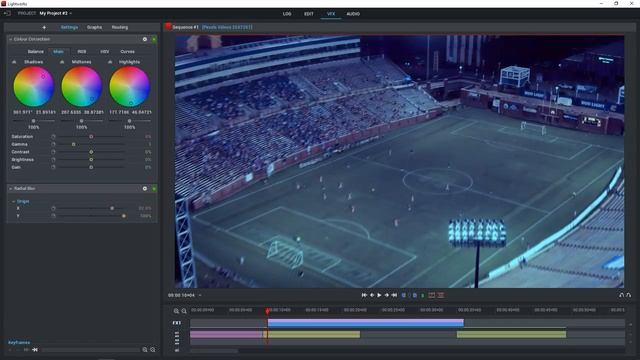Select the Main colour correction sub-tab
Viewport: 640px width, 360px height.
click(x=58, y=51)
